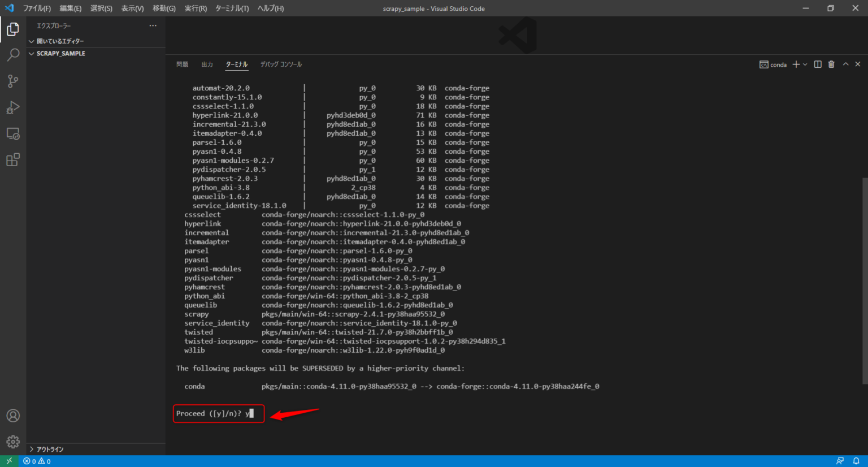Open the Run and Debug view
This screenshot has width=868, height=467.
tap(12, 107)
